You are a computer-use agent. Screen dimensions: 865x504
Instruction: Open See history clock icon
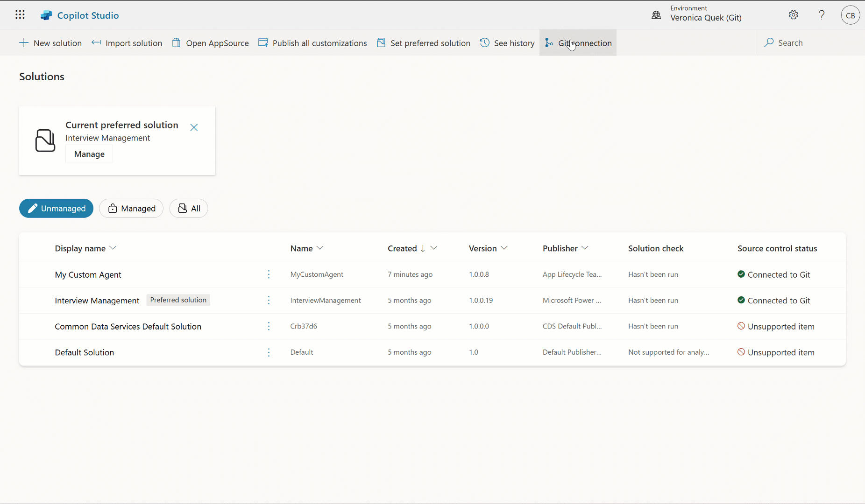(x=485, y=42)
